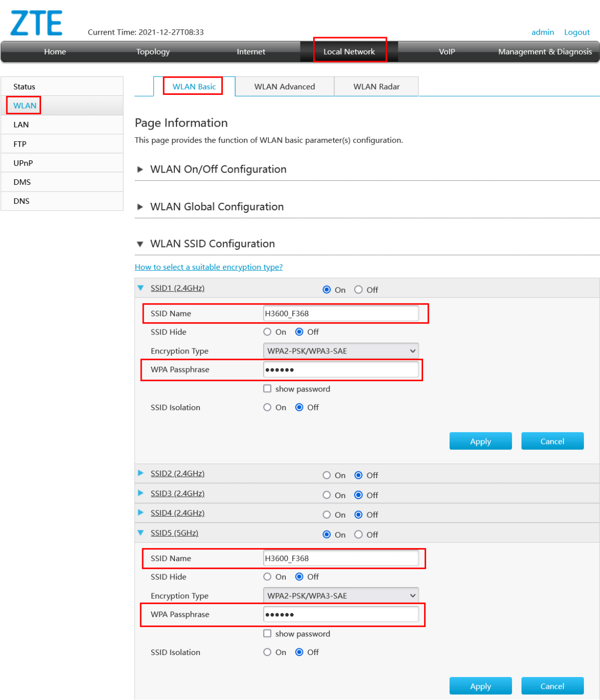
Task: Open Encryption Type dropdown for SSID5
Action: click(x=341, y=596)
